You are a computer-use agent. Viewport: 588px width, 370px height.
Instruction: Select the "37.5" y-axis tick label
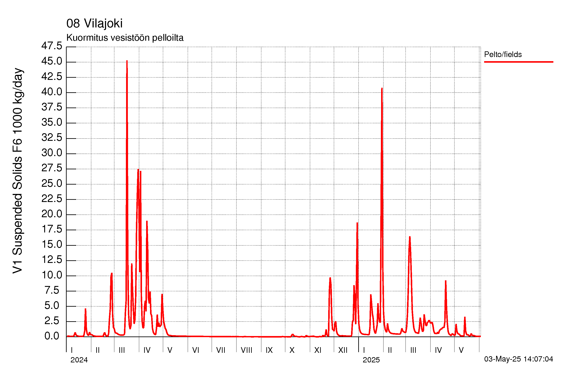tap(52, 107)
